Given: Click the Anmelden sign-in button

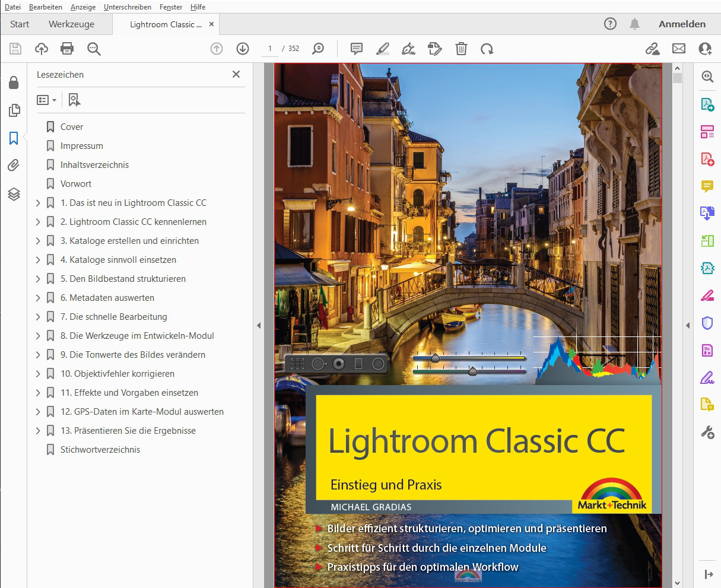Looking at the screenshot, I should coord(682,24).
